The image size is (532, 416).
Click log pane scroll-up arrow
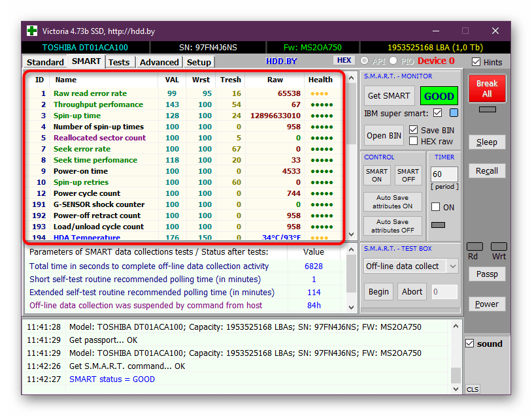[x=456, y=326]
